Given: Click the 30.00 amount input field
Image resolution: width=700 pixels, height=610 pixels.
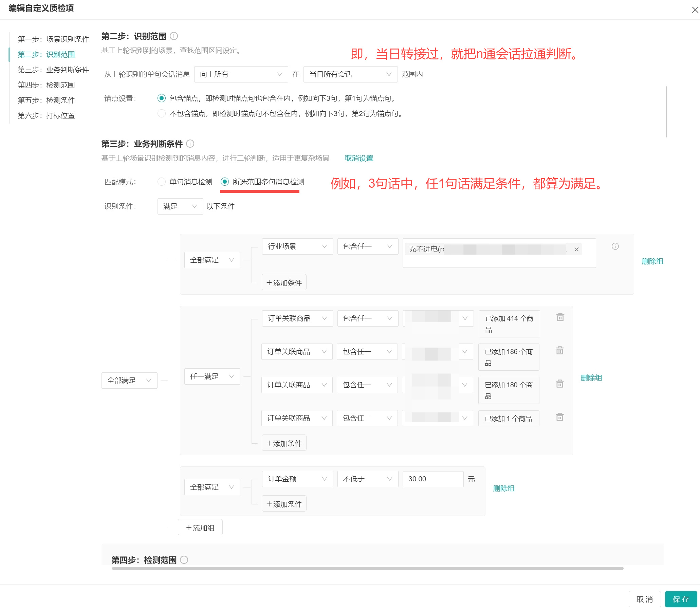Looking at the screenshot, I should pos(433,479).
